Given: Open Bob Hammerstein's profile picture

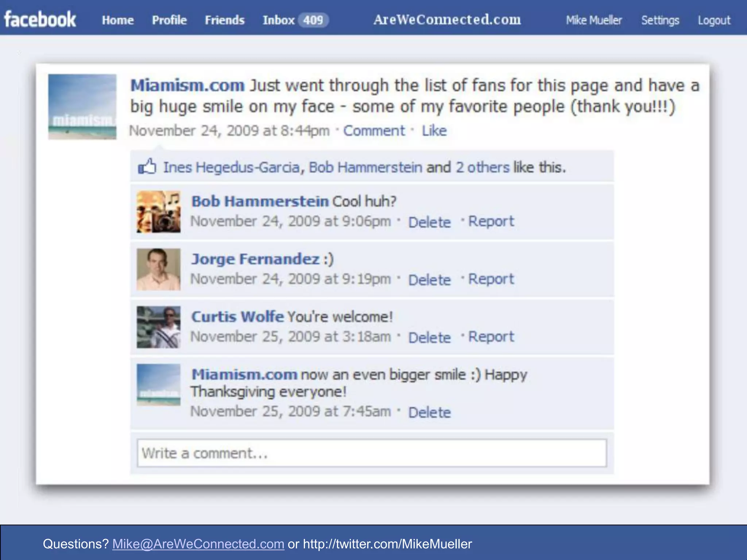Looking at the screenshot, I should (x=158, y=211).
